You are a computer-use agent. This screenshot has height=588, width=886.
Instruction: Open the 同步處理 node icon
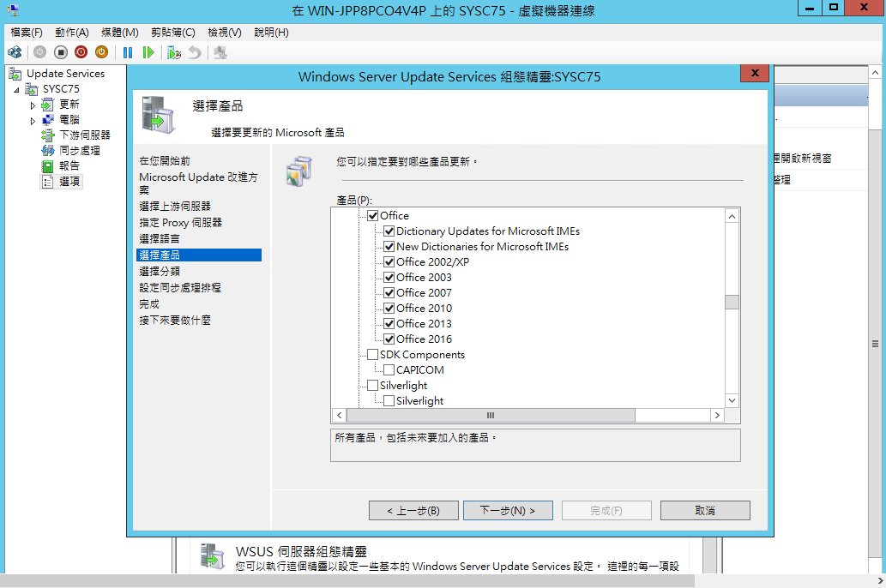[48, 150]
